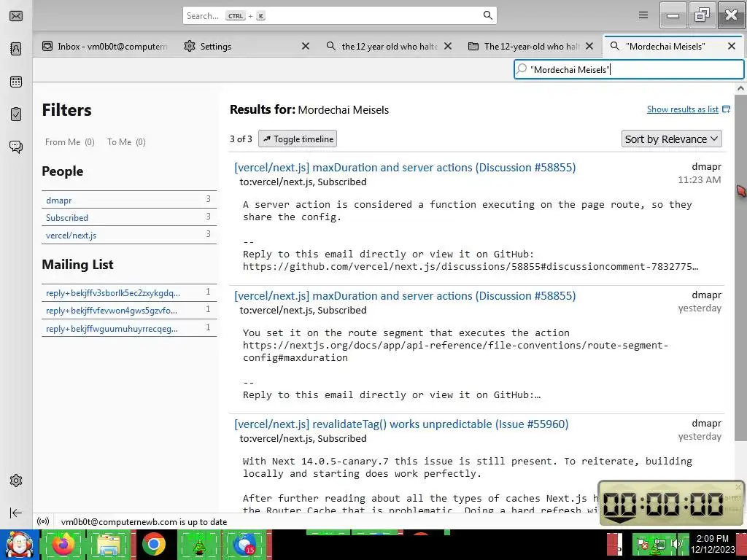Open the Chat sidebar icon
Screen dimensions: 747x560
(16, 147)
